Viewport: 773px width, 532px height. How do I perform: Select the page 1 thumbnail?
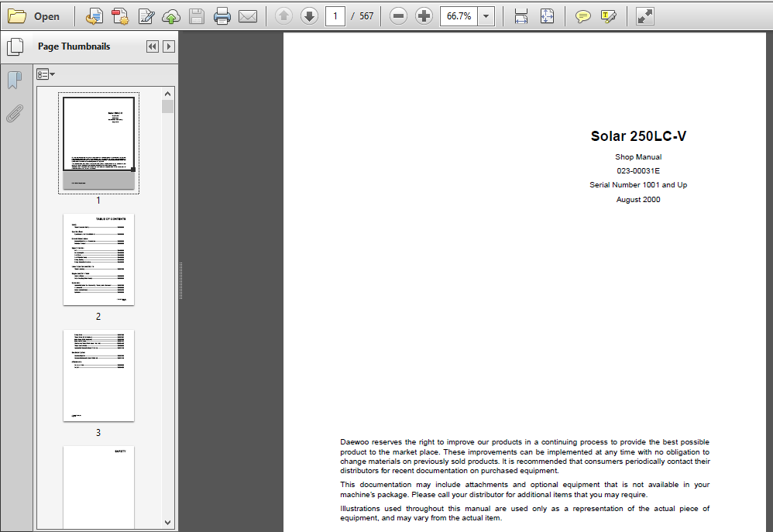pyautogui.click(x=98, y=143)
